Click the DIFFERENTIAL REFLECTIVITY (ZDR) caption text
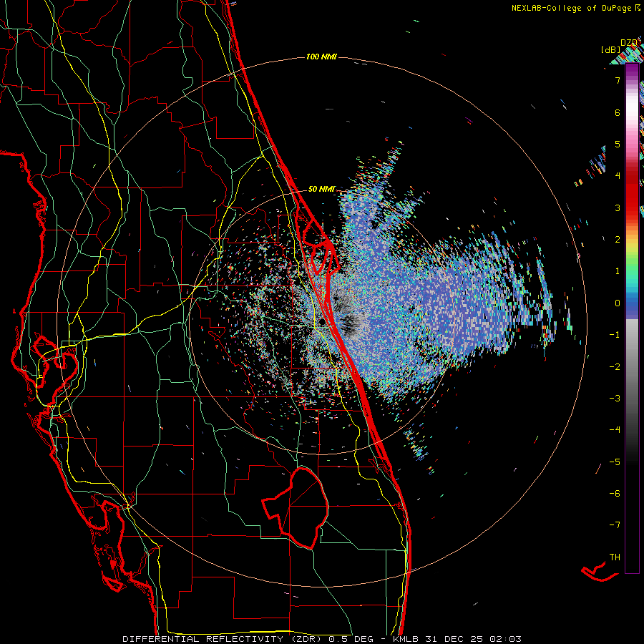 click(224, 639)
